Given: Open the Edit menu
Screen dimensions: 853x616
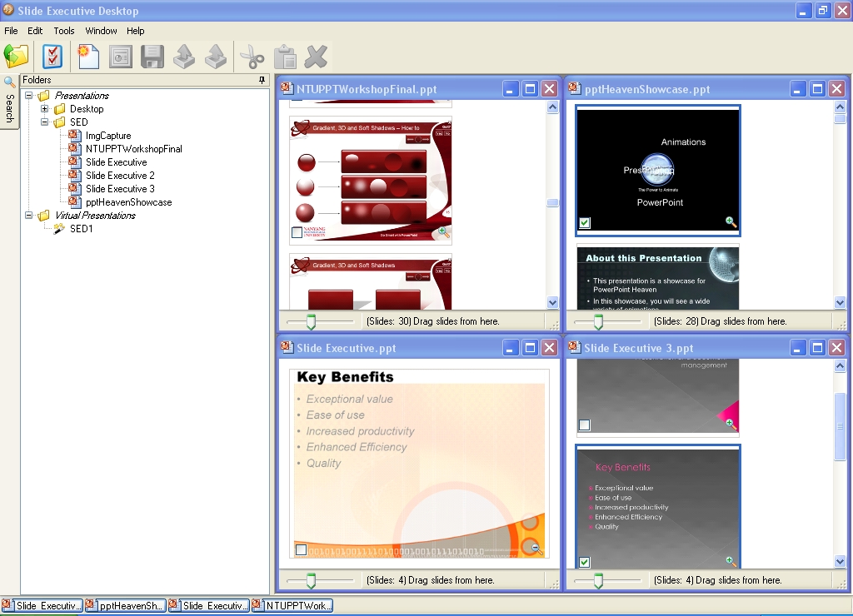Looking at the screenshot, I should pyautogui.click(x=35, y=31).
